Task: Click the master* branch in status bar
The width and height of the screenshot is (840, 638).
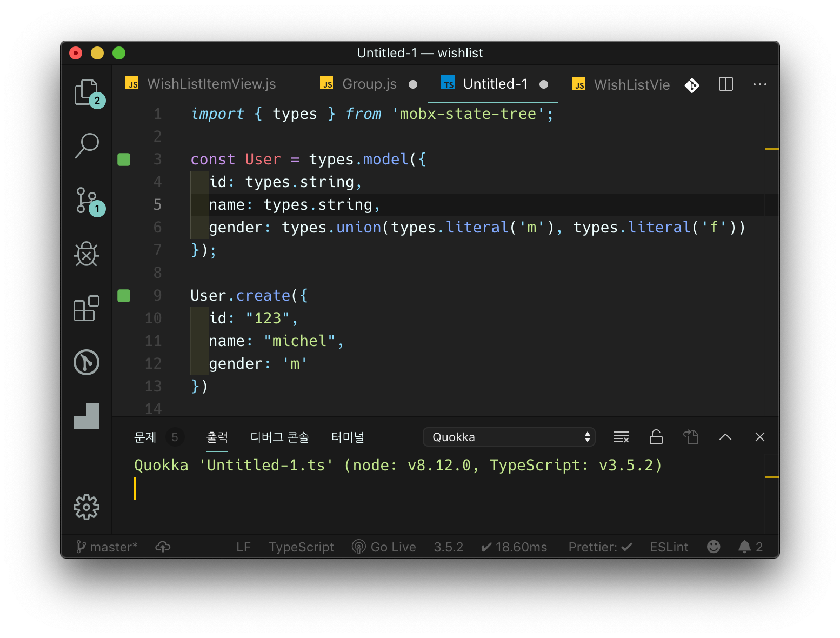Action: pos(107,547)
